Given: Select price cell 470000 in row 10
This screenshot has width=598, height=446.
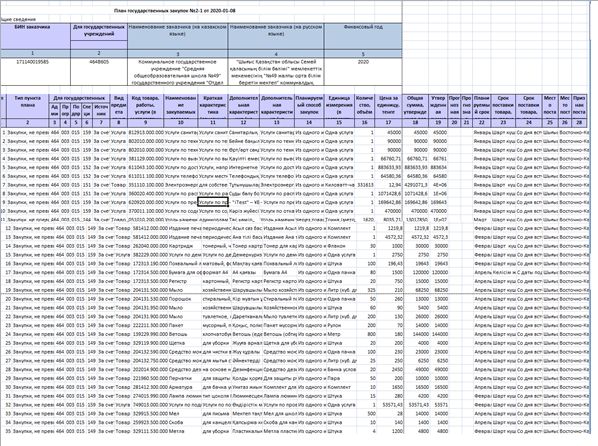Looking at the screenshot, I should 388,211.
